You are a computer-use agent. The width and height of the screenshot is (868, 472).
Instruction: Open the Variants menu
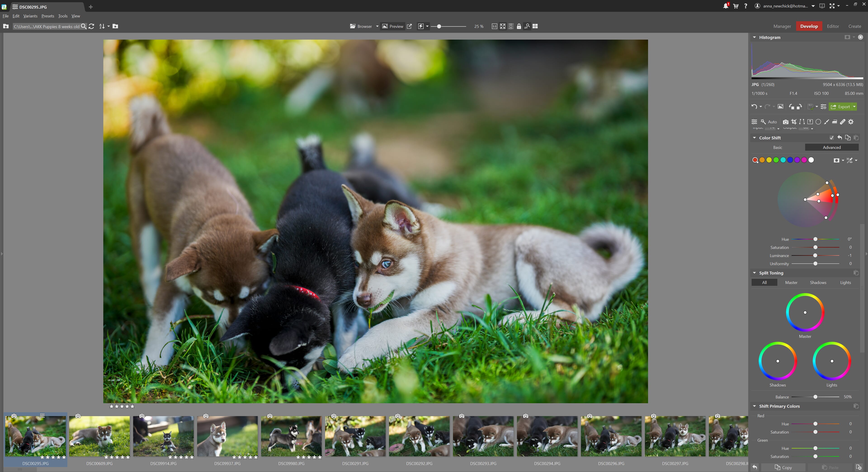[x=30, y=16]
